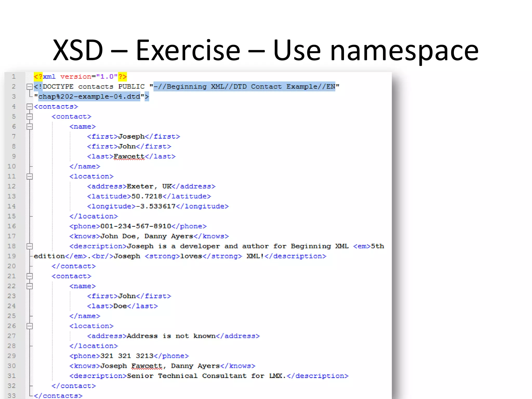Click 'Joseph Fawcett, Danny Ayers' on line 30

(x=160, y=366)
